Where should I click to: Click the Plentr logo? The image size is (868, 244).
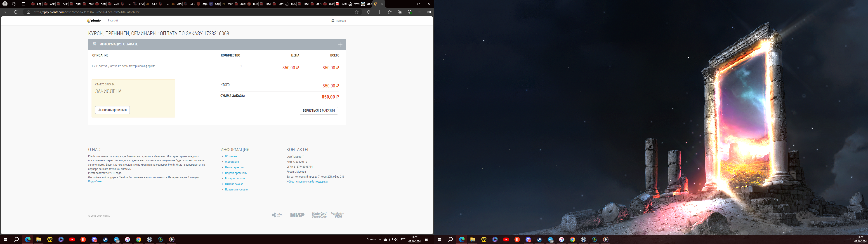[94, 21]
